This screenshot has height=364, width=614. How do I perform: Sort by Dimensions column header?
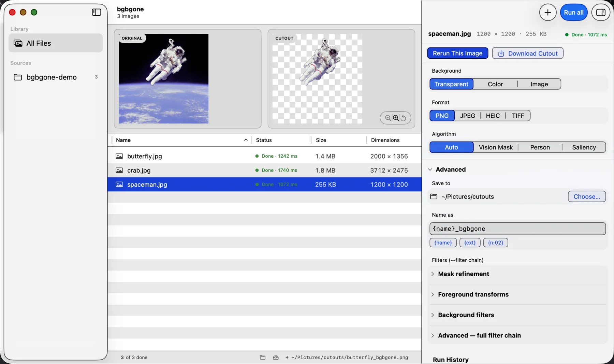pos(385,140)
